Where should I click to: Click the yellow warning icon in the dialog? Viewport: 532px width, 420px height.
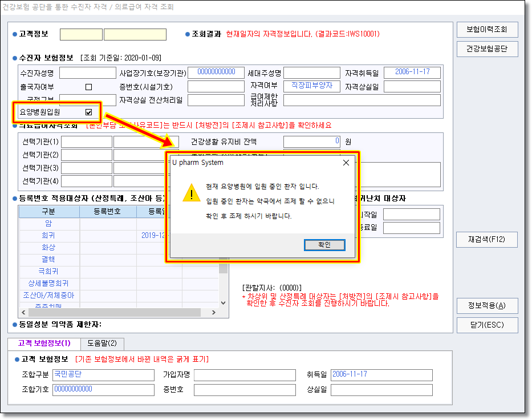click(x=191, y=194)
